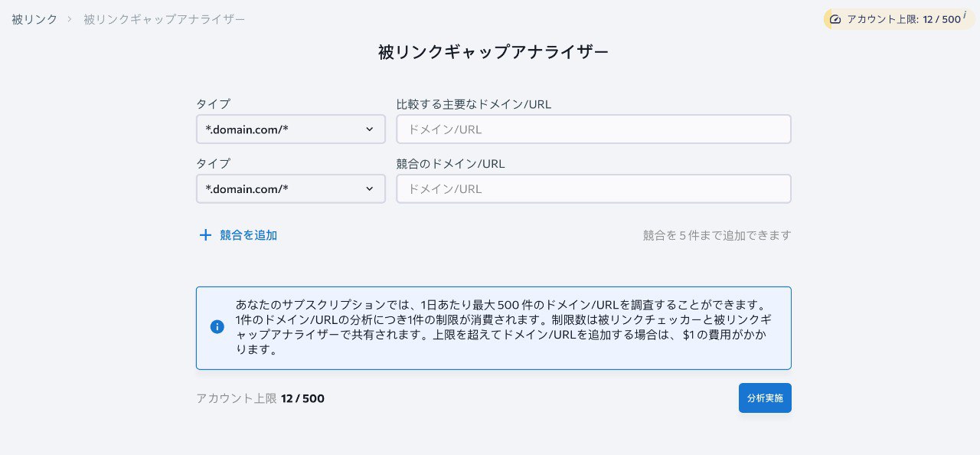Add a competitor via 競合を追加 link
The width and height of the screenshot is (980, 455).
coord(248,235)
